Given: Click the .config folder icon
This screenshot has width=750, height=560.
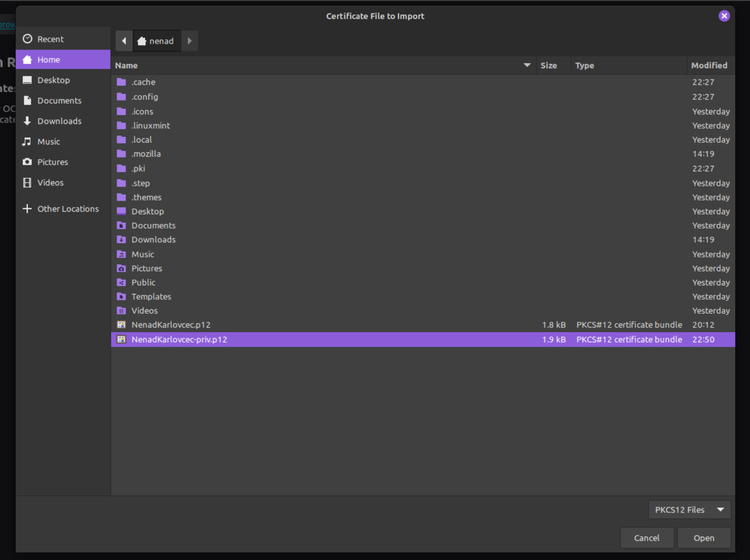Looking at the screenshot, I should coord(121,97).
